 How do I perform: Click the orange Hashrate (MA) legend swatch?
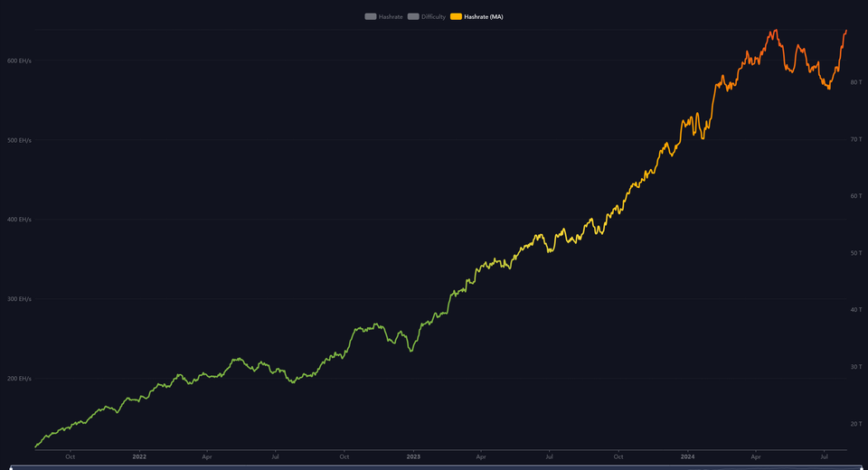(x=456, y=16)
